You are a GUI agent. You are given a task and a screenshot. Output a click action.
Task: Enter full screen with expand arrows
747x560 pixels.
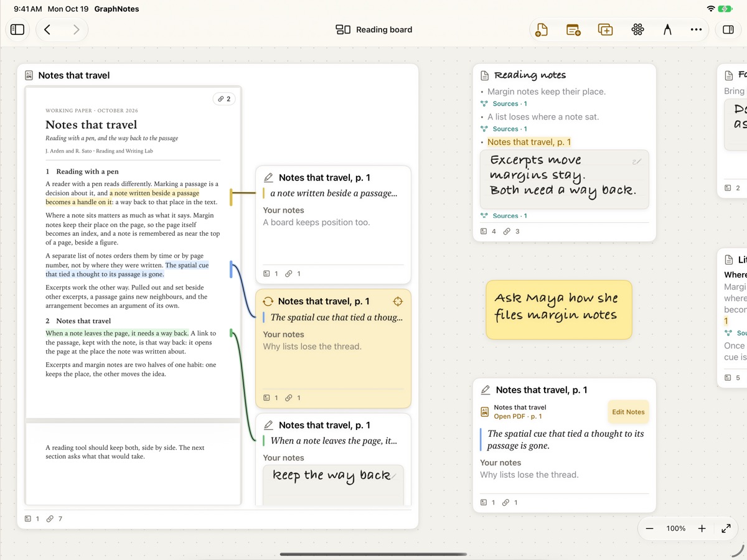726,528
